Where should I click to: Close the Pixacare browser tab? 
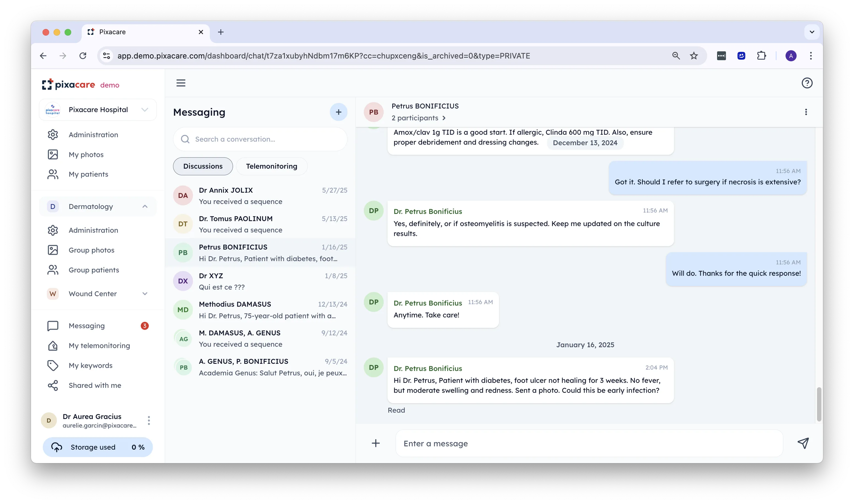click(201, 32)
